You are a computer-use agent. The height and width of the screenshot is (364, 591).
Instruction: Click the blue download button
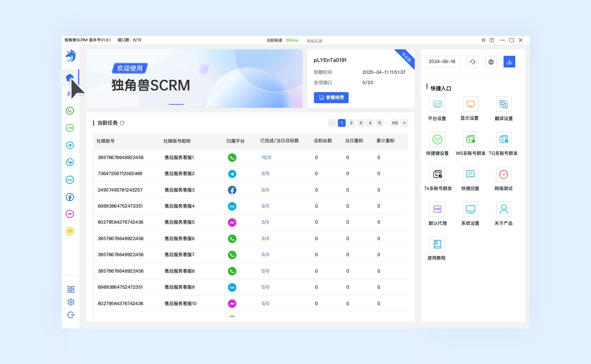pyautogui.click(x=509, y=62)
